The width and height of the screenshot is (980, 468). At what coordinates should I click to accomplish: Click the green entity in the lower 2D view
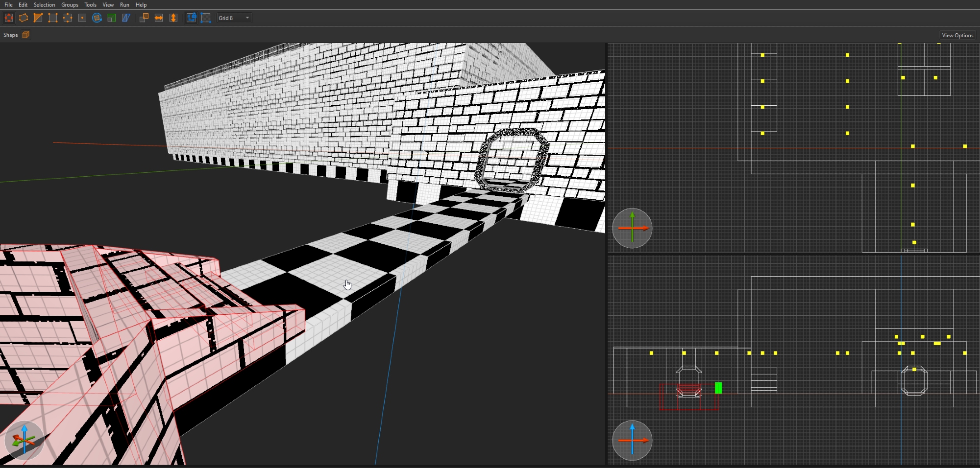pos(718,388)
